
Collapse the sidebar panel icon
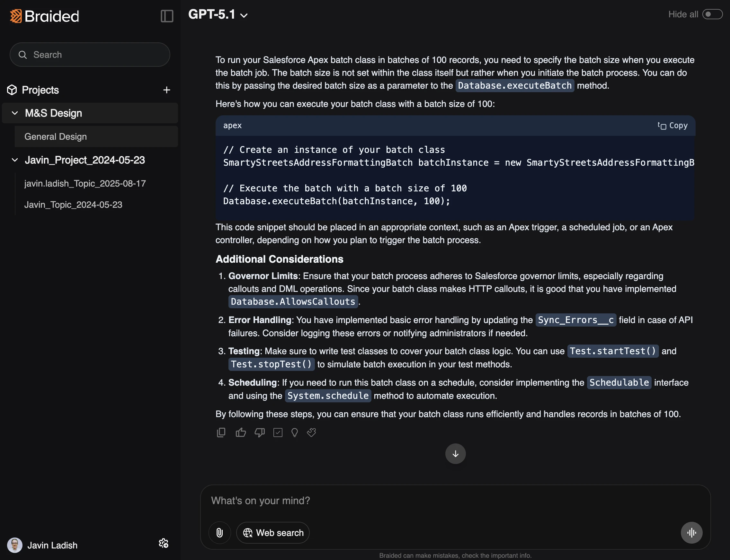[167, 16]
